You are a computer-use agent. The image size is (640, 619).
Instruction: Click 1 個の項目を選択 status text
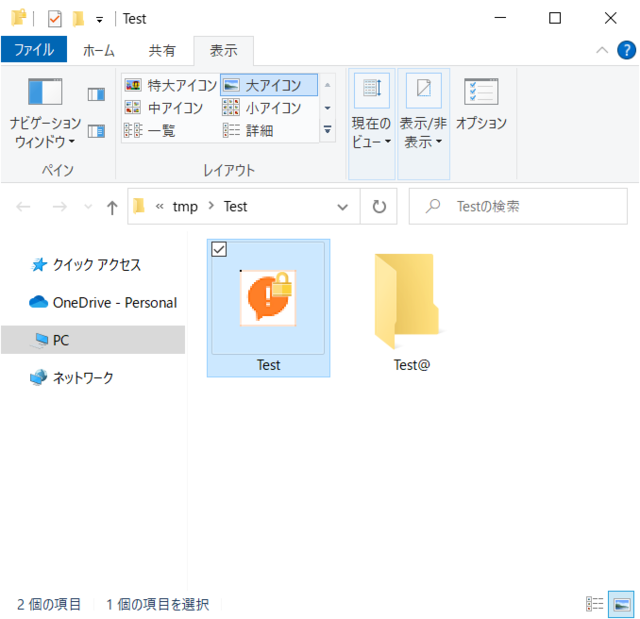coord(158,604)
